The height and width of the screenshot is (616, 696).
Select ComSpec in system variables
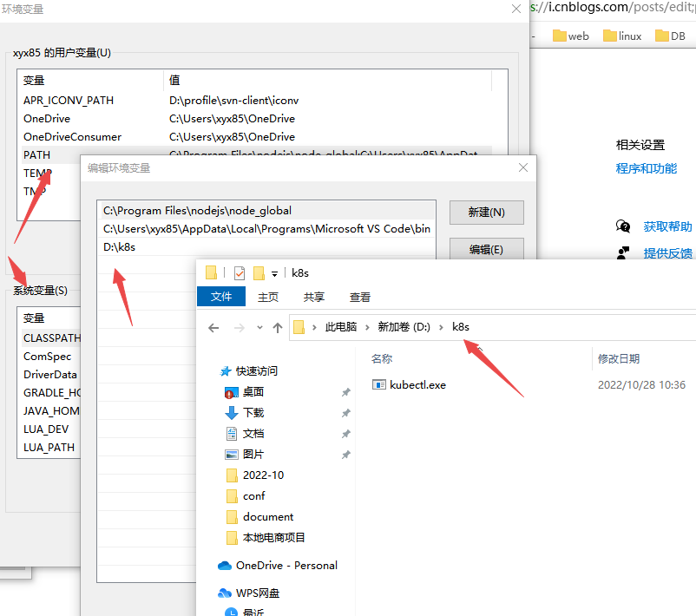point(51,357)
